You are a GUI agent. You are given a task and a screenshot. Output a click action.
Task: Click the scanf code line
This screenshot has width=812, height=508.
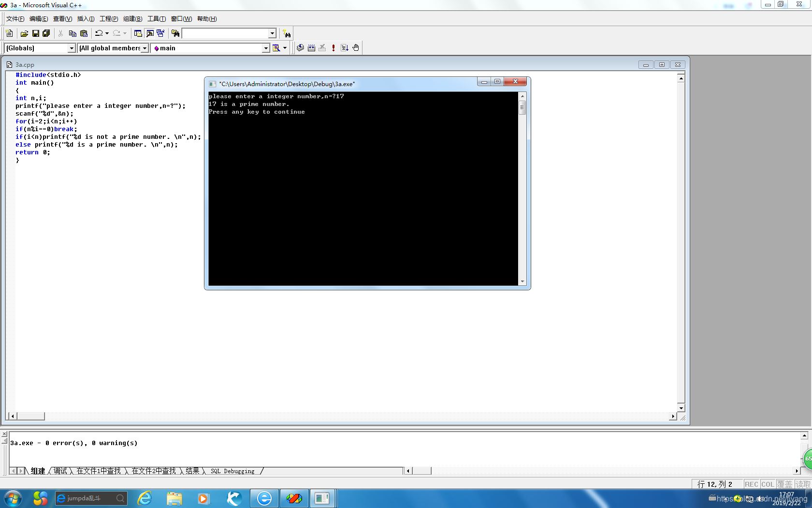pos(44,114)
